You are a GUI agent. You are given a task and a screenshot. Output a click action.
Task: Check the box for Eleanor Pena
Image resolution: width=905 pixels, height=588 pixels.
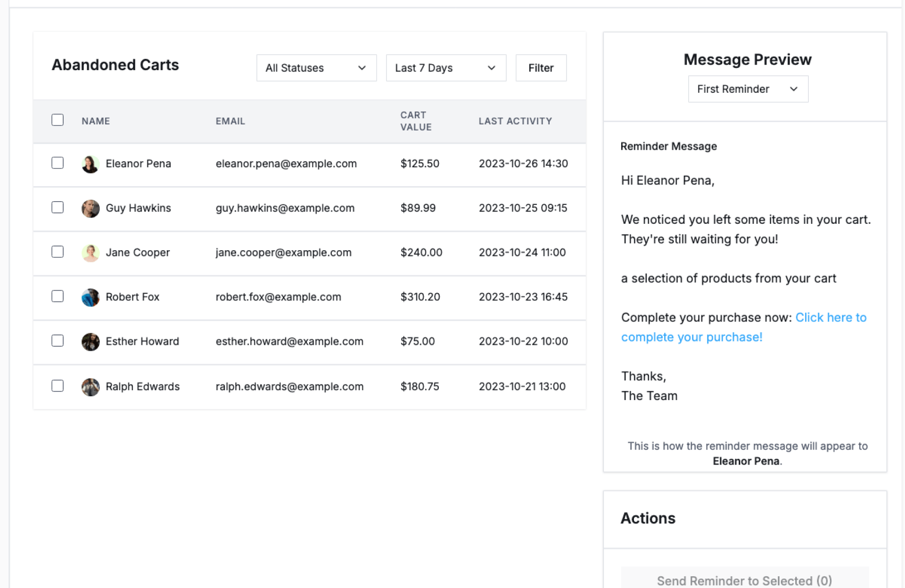pos(58,163)
